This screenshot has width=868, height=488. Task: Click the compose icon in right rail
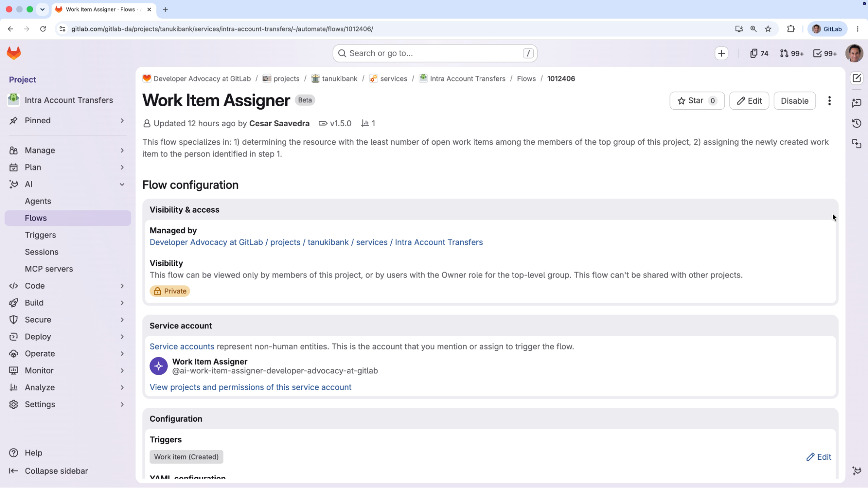pyautogui.click(x=856, y=79)
